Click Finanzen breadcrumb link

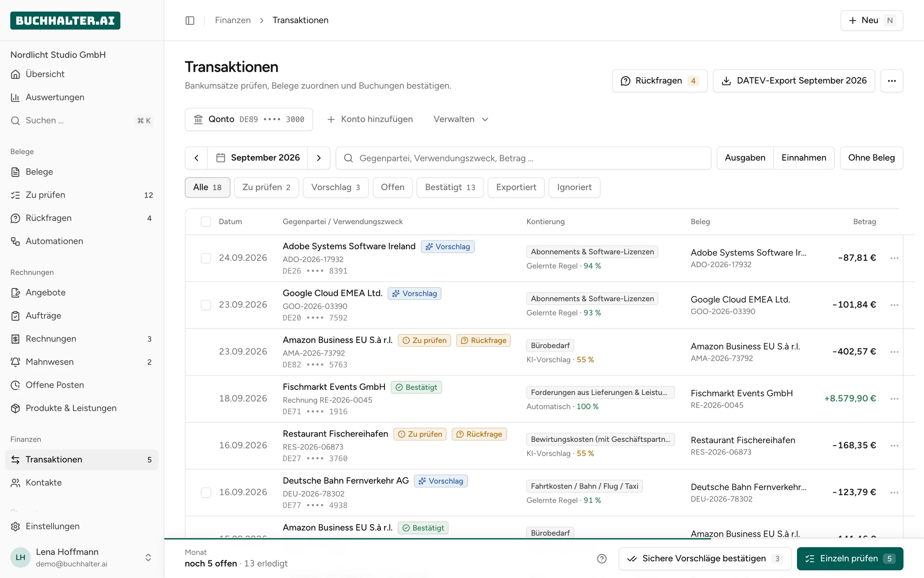click(233, 20)
